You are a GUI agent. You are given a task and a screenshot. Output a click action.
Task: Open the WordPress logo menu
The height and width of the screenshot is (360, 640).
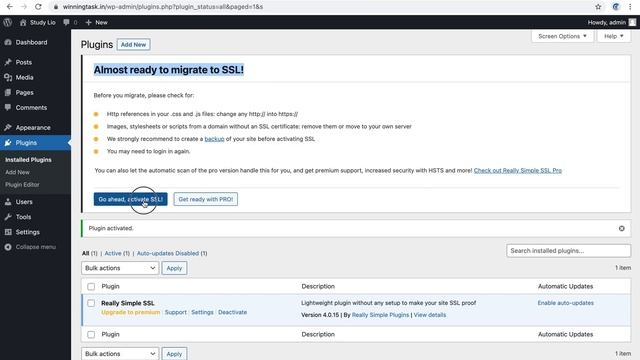(x=7, y=22)
